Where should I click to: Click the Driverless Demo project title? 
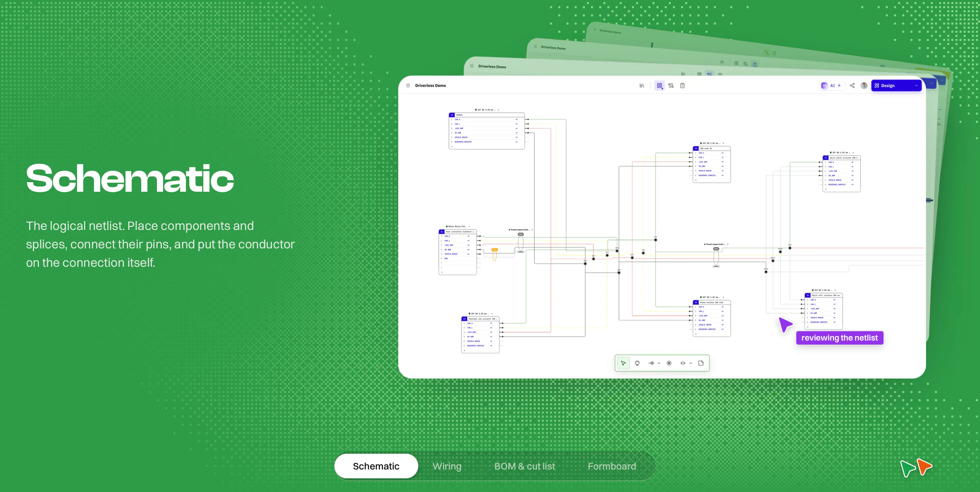point(430,86)
